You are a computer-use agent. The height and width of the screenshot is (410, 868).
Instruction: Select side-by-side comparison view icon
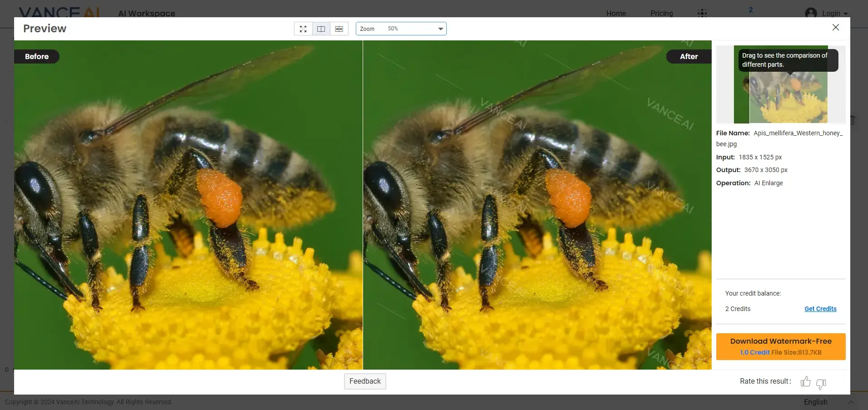coord(321,29)
